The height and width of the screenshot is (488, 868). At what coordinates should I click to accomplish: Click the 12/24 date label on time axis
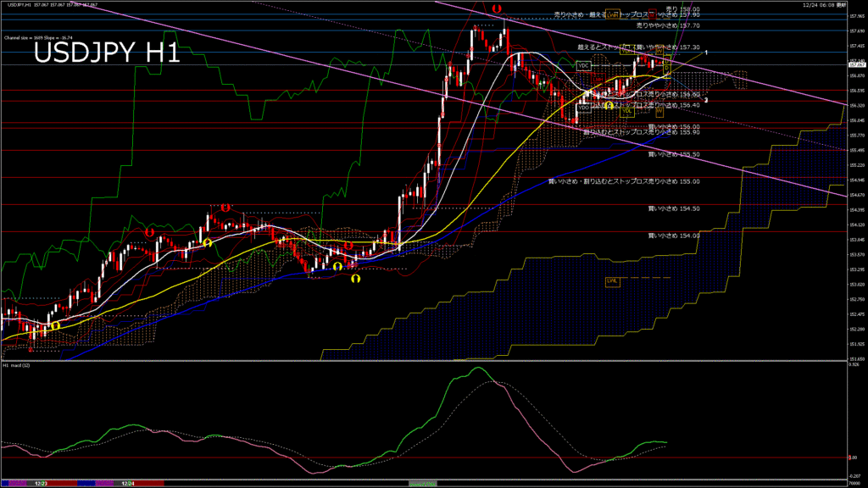[x=127, y=484]
